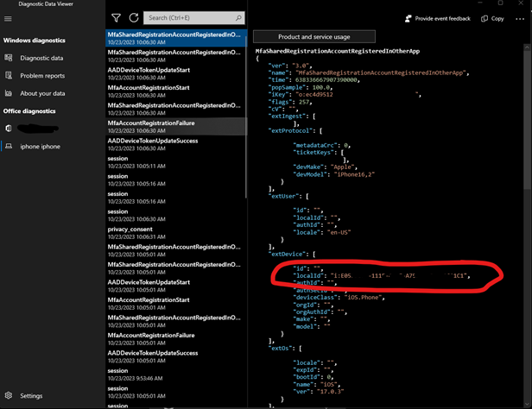The width and height of the screenshot is (532, 409).
Task: Open Settings in sidebar
Action: 31,396
